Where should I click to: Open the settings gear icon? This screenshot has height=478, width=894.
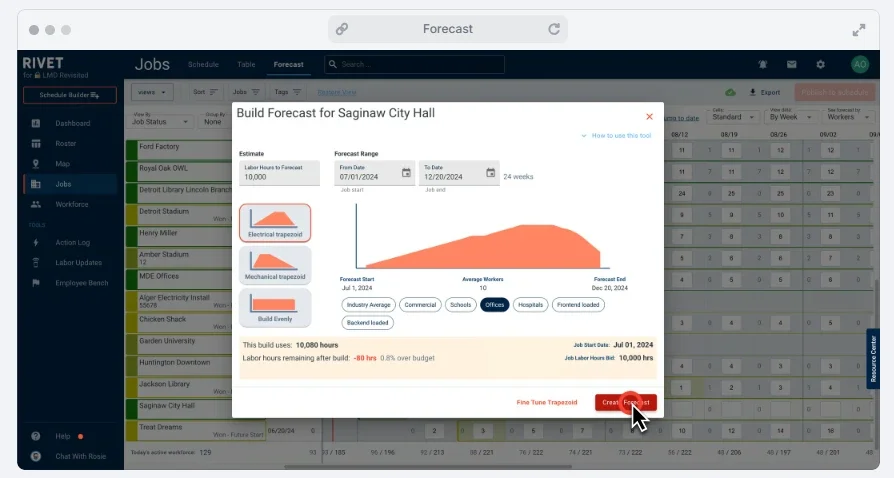coord(820,64)
